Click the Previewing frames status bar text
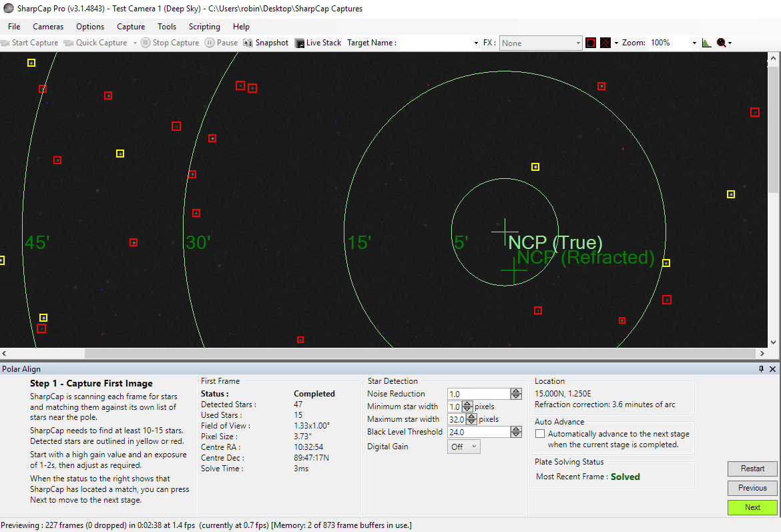The image size is (781, 532). tap(206, 525)
